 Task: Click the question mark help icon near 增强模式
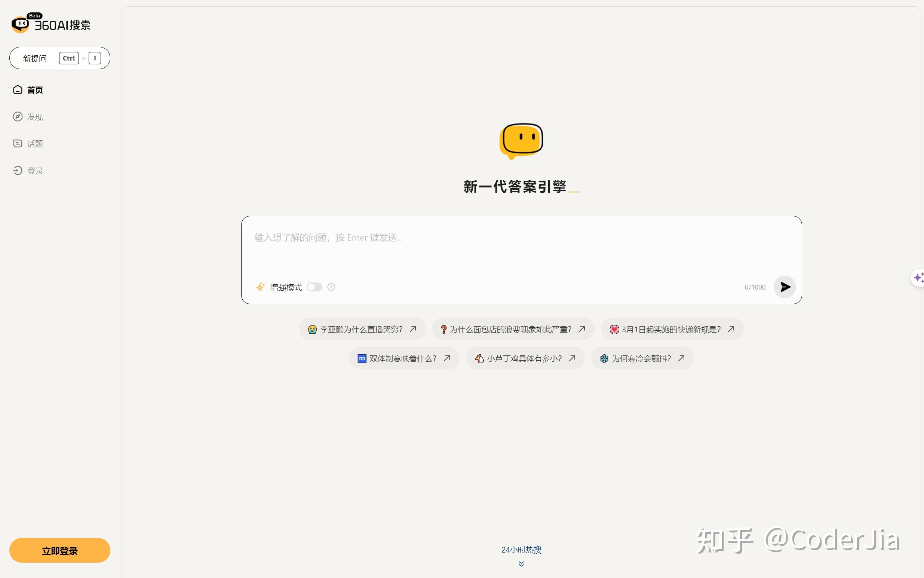(331, 287)
